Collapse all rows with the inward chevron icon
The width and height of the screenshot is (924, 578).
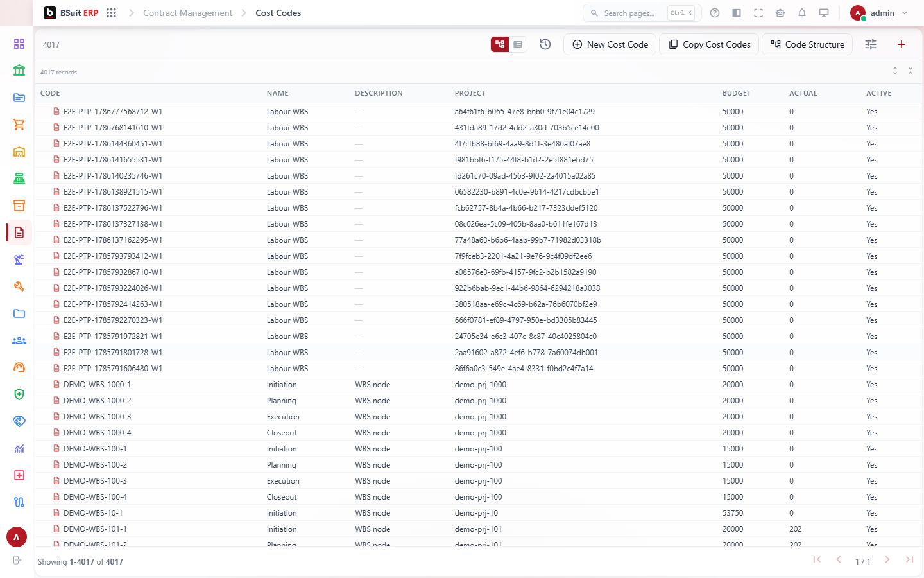(911, 71)
